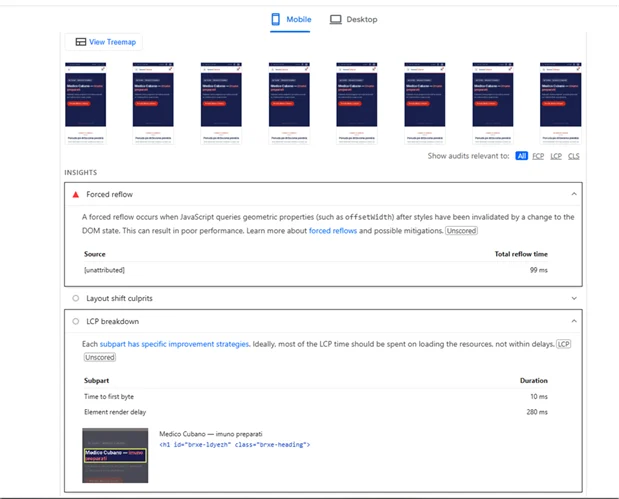Open the fourth filmstrip screenshot thumbnail
619x499 pixels.
tap(289, 103)
